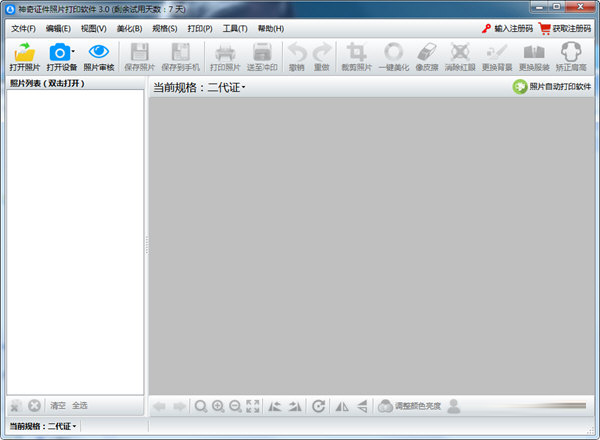The width and height of the screenshot is (600, 440).
Task: Click the 消除红眼 red-eye removal icon
Action: (461, 52)
